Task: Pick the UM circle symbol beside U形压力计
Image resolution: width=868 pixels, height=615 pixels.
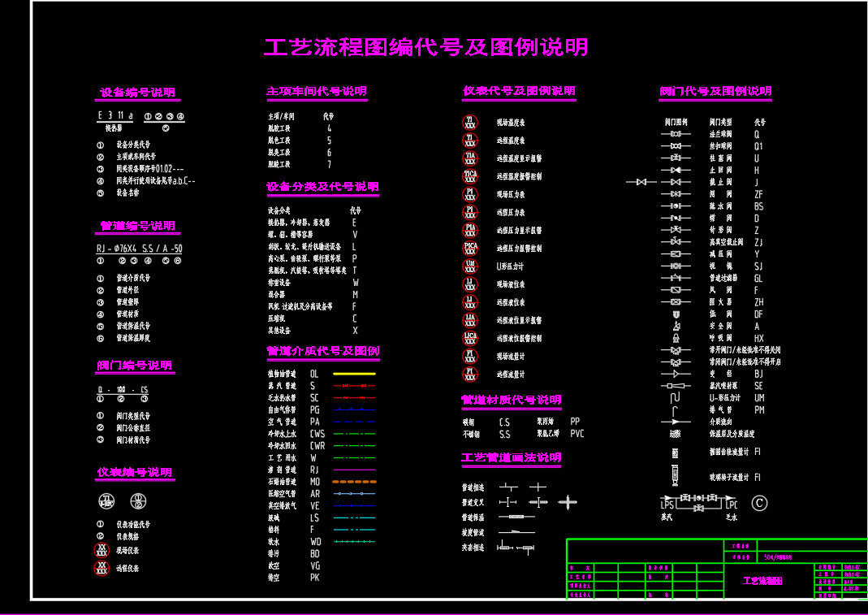Action: click(x=470, y=266)
